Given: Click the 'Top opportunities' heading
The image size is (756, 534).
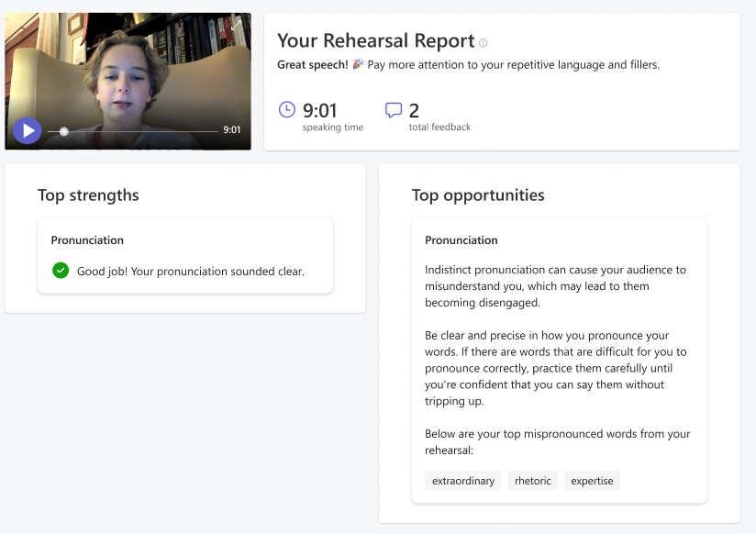Looking at the screenshot, I should pyautogui.click(x=478, y=195).
